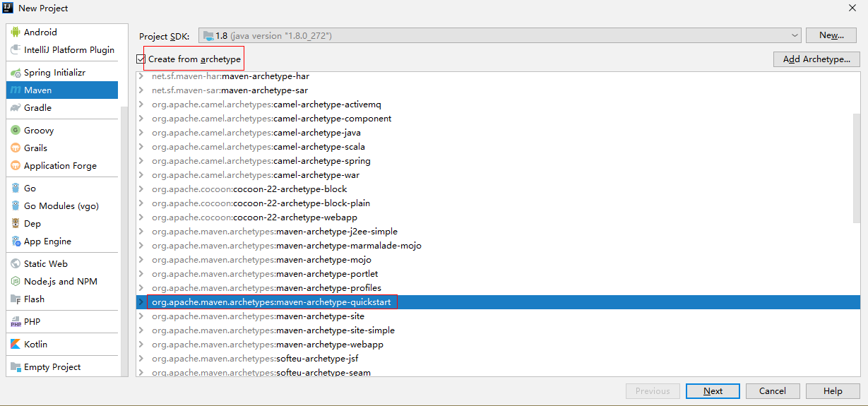Expand the maven-archetype-webapp node

point(141,345)
